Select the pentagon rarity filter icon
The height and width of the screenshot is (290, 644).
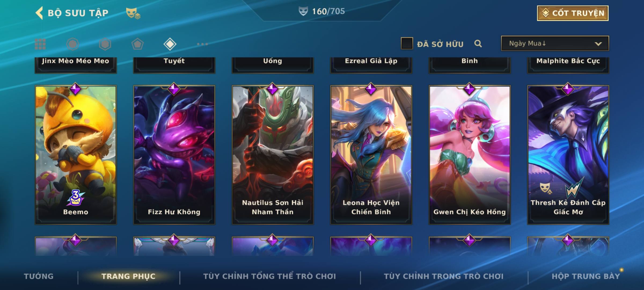(137, 44)
